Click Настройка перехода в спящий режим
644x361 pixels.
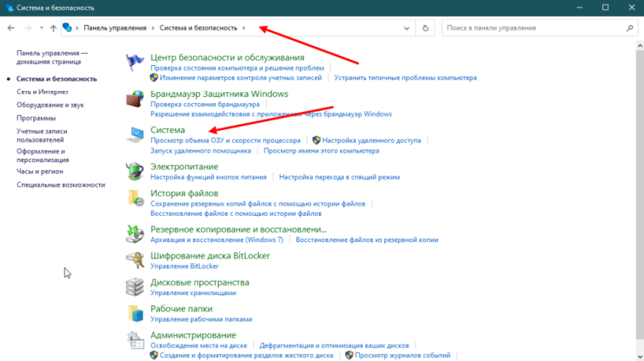(339, 177)
